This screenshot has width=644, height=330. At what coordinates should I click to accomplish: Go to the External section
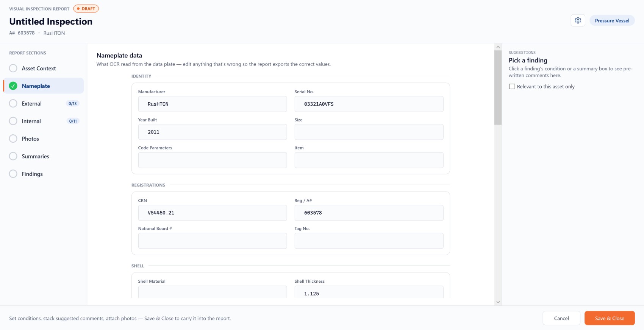[44, 103]
